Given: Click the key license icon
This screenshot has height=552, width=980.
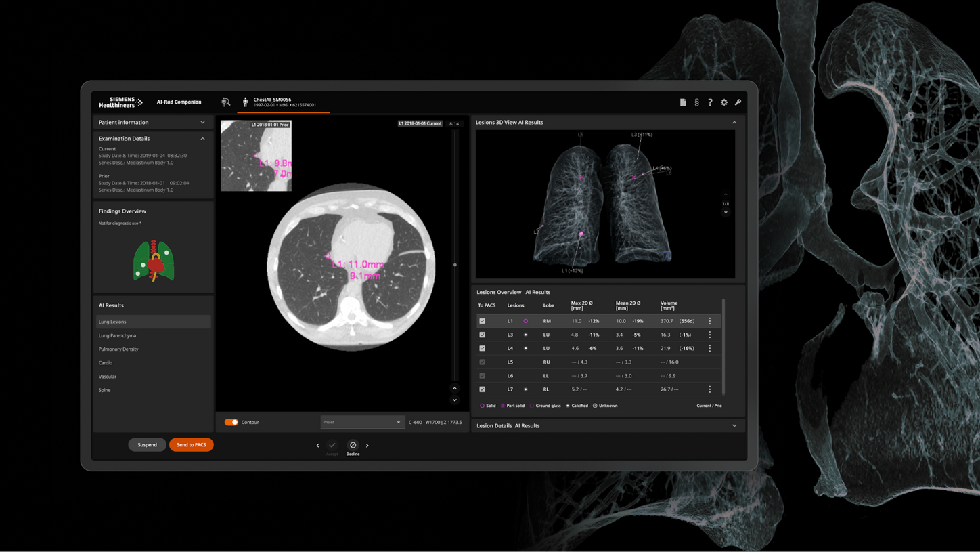Looking at the screenshot, I should tap(738, 102).
